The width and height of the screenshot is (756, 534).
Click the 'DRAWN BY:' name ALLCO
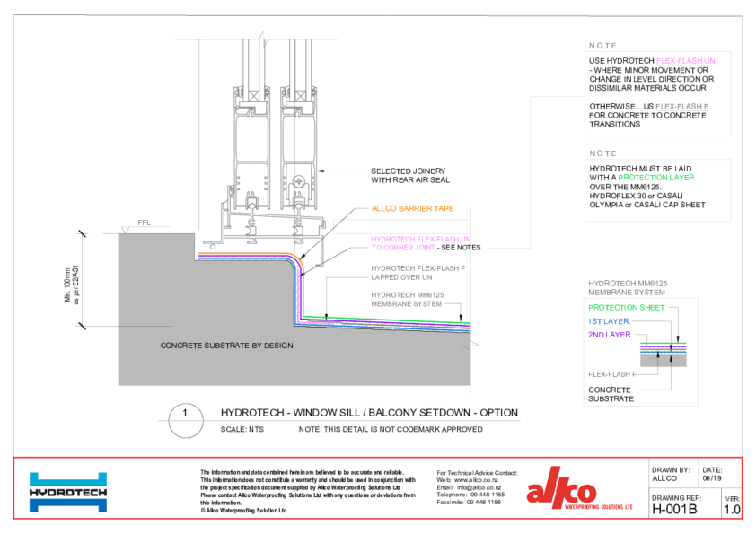664,478
